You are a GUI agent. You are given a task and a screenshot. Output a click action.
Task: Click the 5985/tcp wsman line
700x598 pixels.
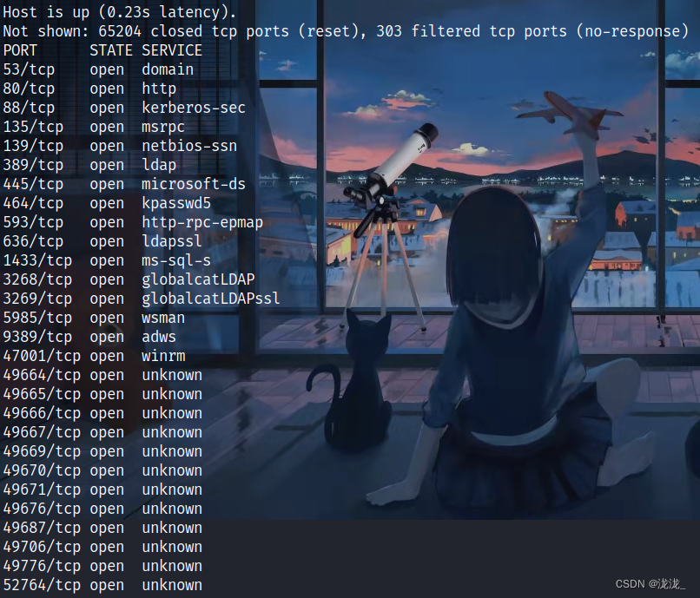point(94,318)
